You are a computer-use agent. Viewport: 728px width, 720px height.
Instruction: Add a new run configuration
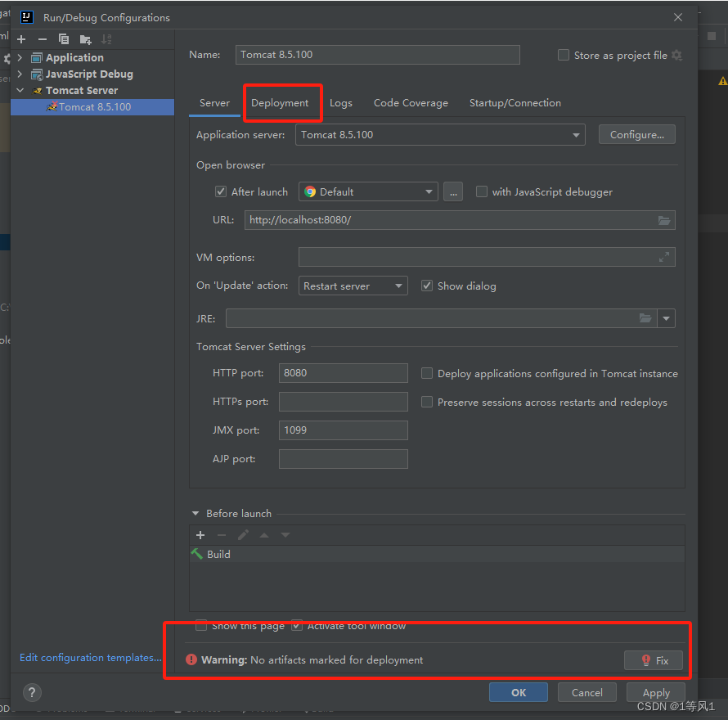point(21,39)
